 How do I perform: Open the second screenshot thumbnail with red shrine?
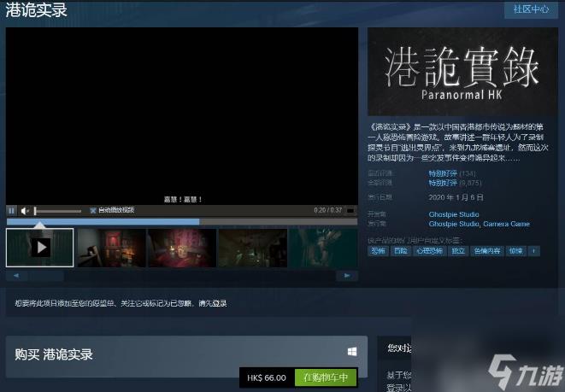(111, 248)
